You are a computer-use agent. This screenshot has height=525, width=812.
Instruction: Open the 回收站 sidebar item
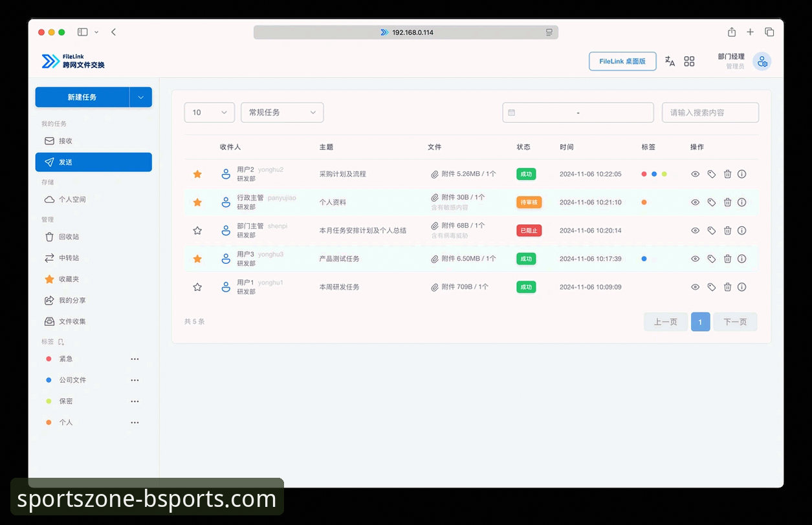coord(68,237)
